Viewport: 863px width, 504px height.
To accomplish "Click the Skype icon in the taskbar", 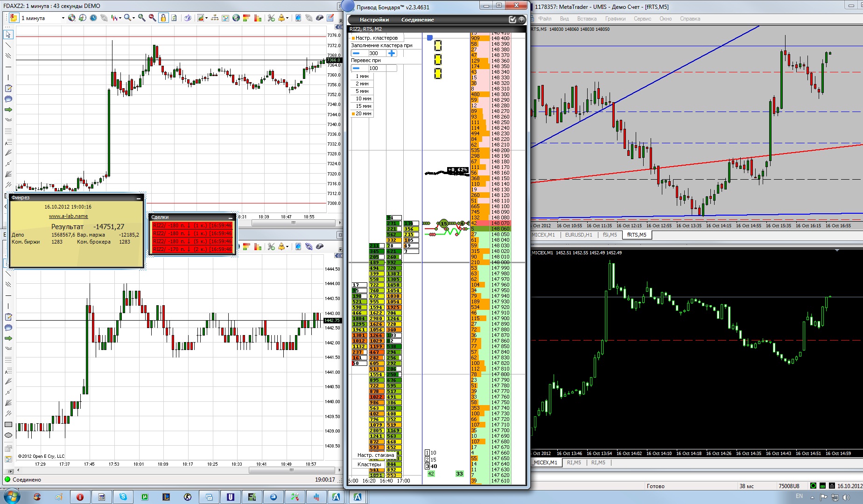I will [123, 497].
